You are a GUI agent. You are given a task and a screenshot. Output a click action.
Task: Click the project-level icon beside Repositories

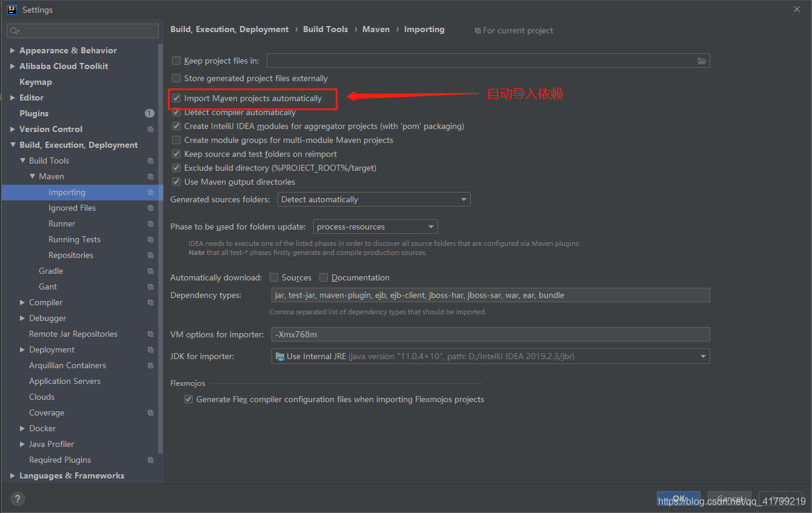tap(150, 255)
